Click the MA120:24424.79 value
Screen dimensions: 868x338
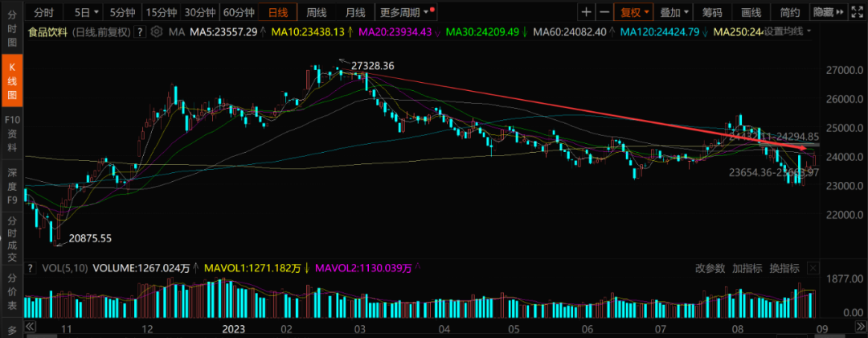point(661,32)
